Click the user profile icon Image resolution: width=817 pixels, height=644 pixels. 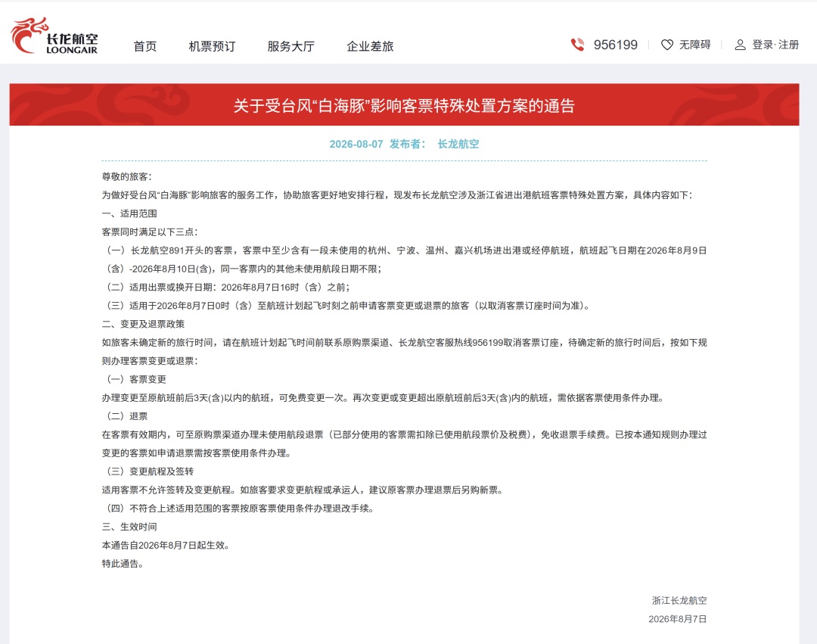[740, 45]
